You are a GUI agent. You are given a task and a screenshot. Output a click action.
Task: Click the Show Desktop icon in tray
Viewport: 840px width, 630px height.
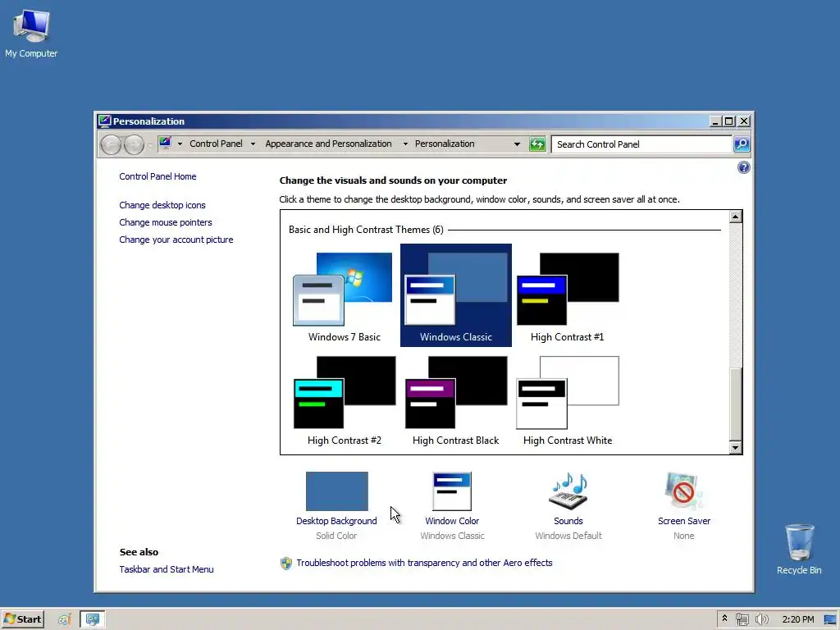pyautogui.click(x=830, y=619)
